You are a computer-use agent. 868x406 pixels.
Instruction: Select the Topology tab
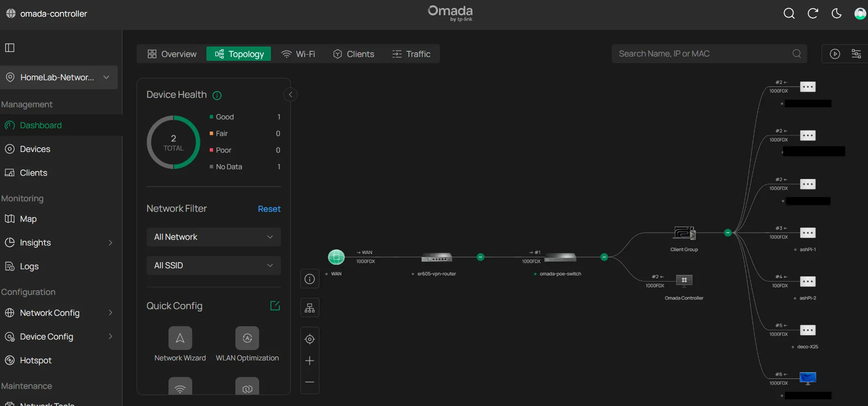(x=239, y=54)
